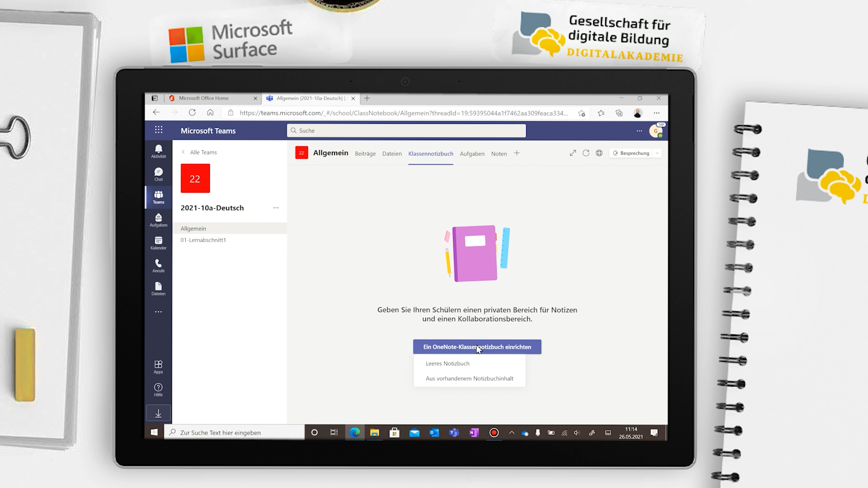Reload the Klassennotizbuch tab
Viewport: 868px width, 488px height.
pos(586,153)
